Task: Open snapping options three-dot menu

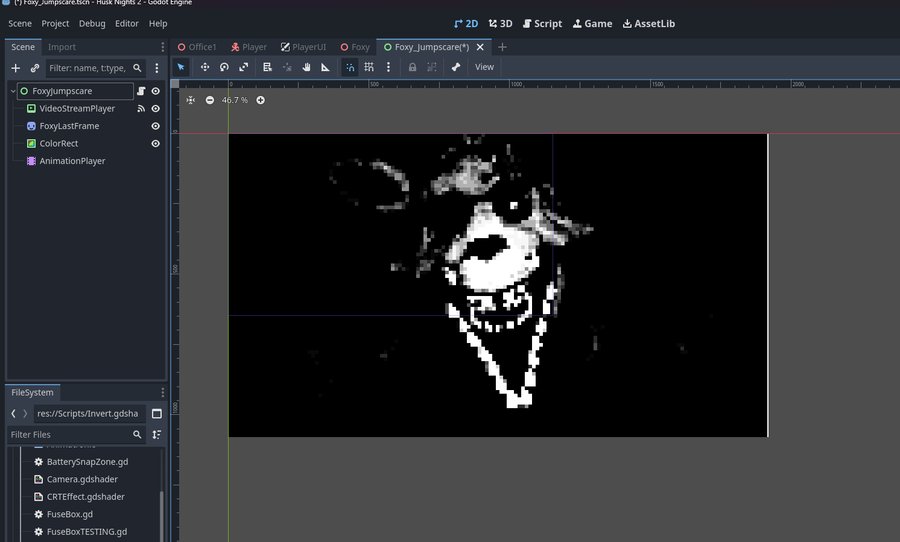Action: coord(389,67)
